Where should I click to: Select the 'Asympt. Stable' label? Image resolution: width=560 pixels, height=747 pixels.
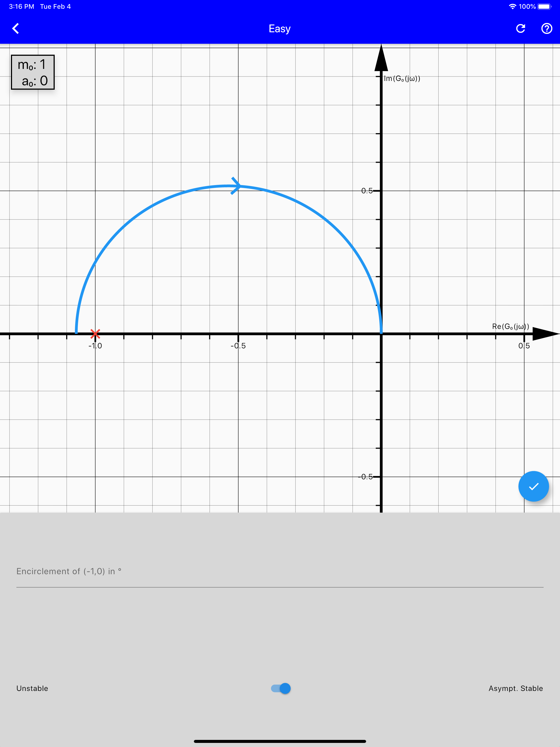[x=515, y=688]
